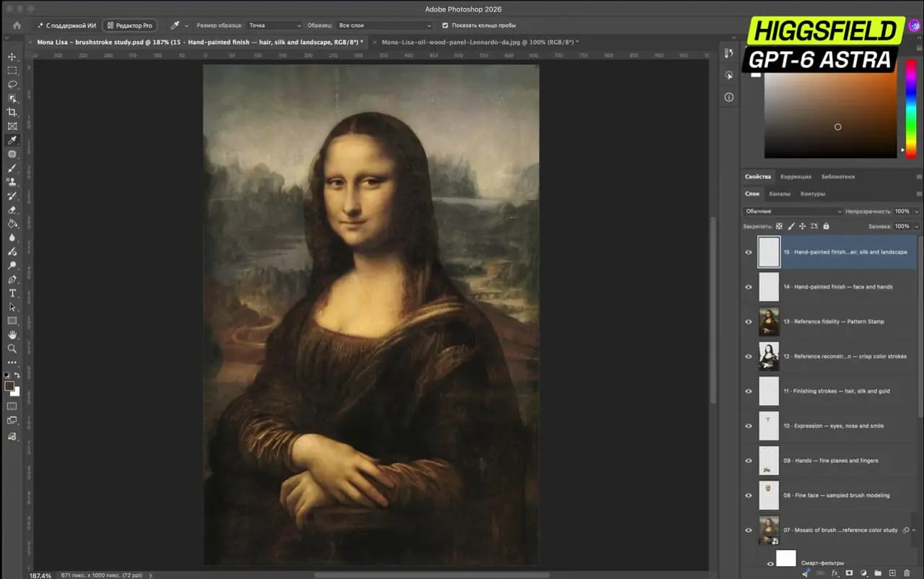Open the blend mode dropdown 'Обычные'
The height and width of the screenshot is (579, 924).
click(793, 212)
